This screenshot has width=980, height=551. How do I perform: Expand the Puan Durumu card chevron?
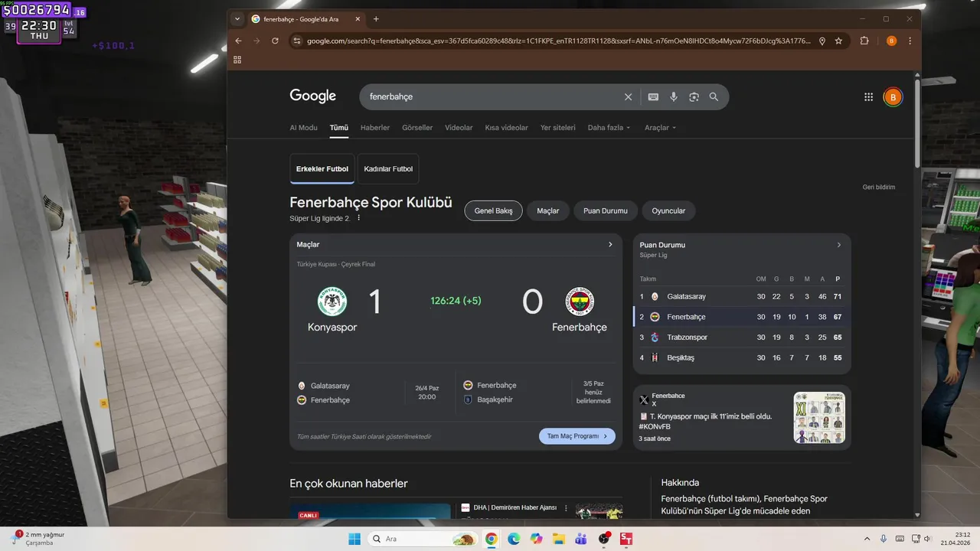pyautogui.click(x=839, y=245)
